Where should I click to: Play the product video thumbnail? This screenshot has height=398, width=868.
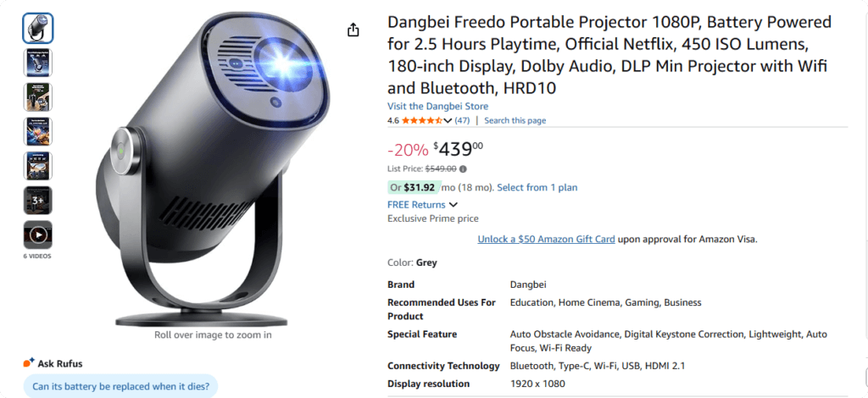(x=37, y=235)
